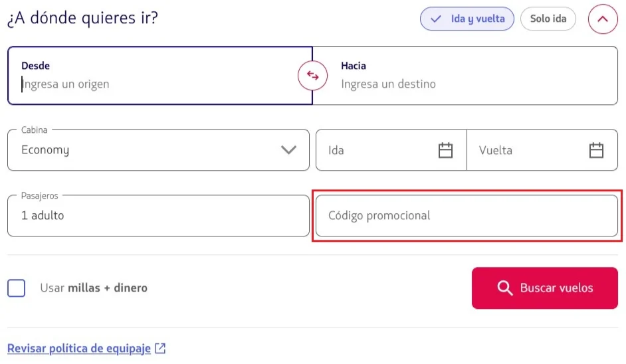Click the checkmark icon in Ida y vuelta
The height and width of the screenshot is (364, 626).
[x=436, y=19]
